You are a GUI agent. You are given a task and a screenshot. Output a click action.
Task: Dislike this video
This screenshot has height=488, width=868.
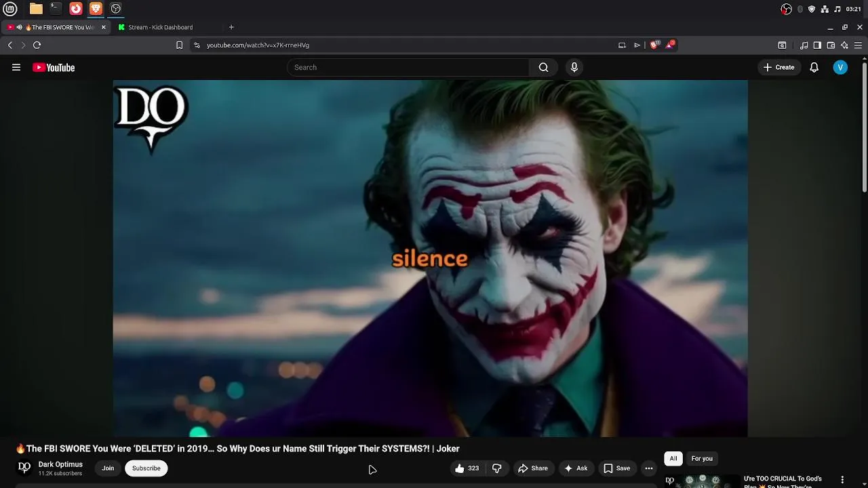click(497, 468)
